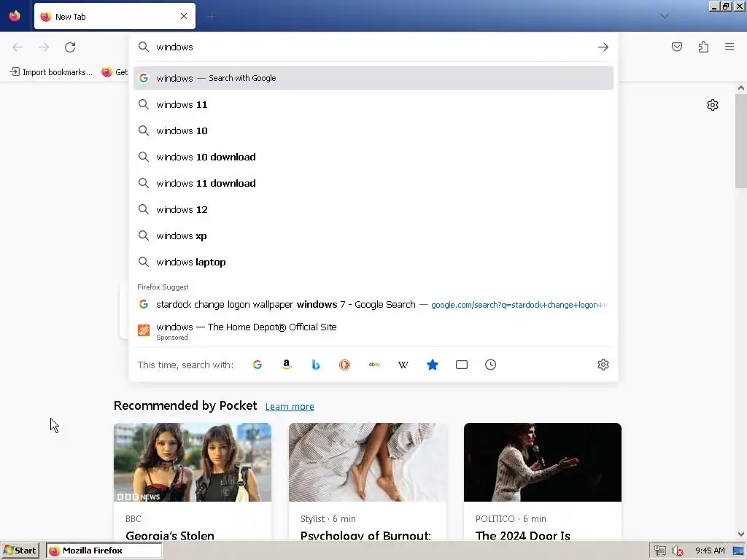Reload the current page
The width and height of the screenshot is (747, 560).
click(70, 47)
